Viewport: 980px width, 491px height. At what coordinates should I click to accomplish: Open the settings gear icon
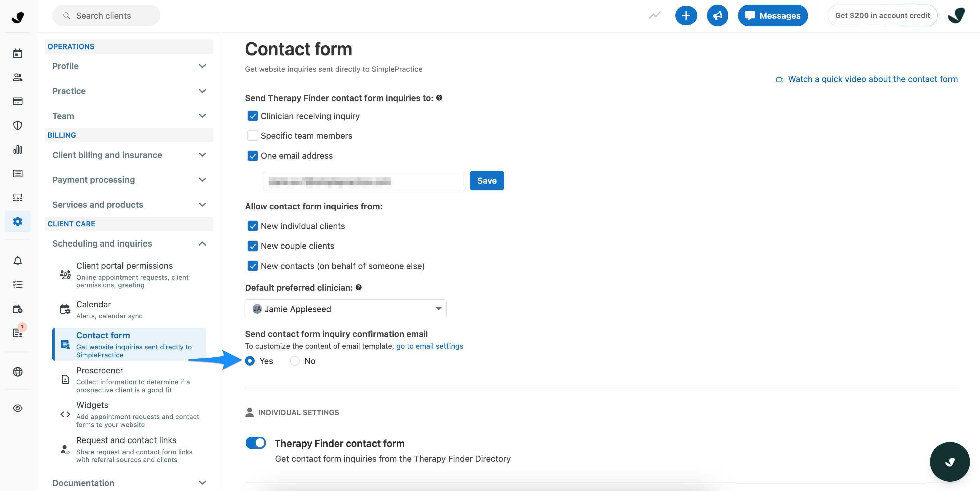click(17, 221)
